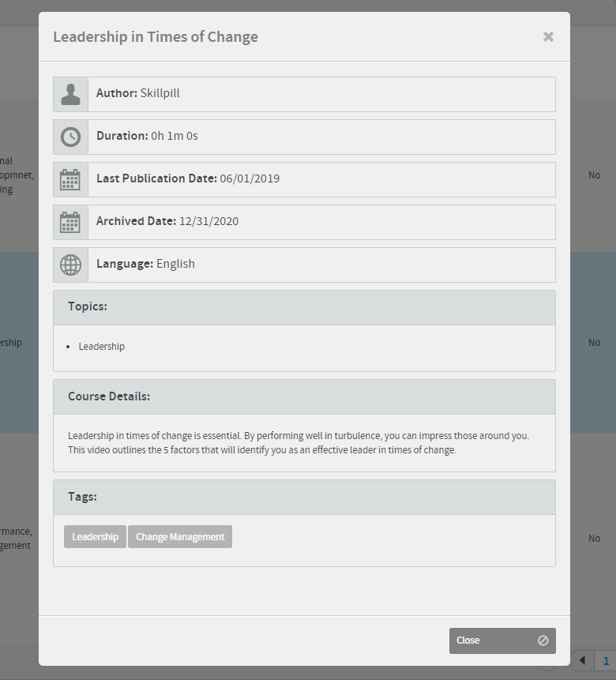Click the Tags section header
This screenshot has height=680, width=616.
tap(305, 497)
